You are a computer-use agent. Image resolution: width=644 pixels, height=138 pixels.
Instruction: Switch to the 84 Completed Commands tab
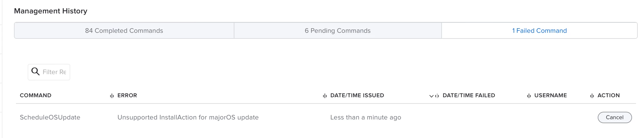click(124, 31)
